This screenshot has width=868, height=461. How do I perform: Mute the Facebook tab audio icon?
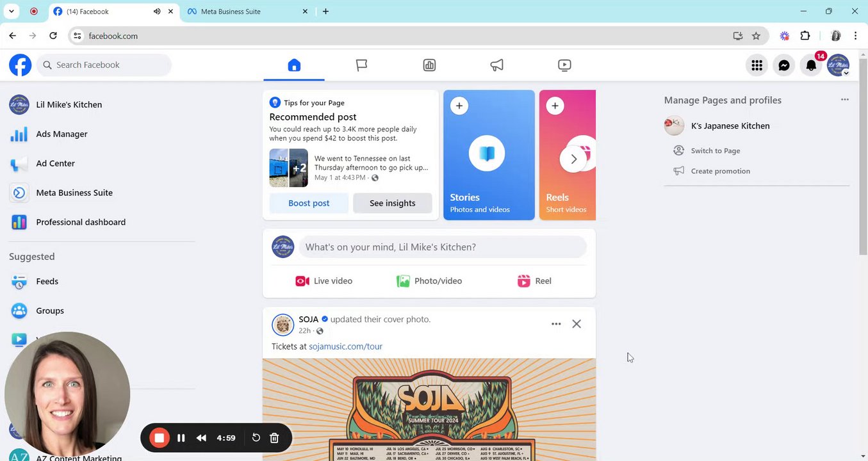tap(157, 12)
